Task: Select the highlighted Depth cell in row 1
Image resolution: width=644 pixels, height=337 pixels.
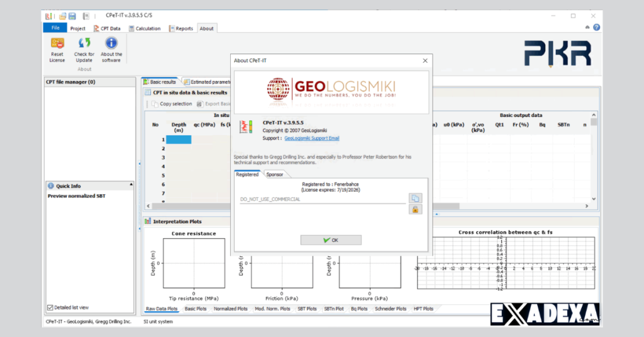Action: click(179, 140)
